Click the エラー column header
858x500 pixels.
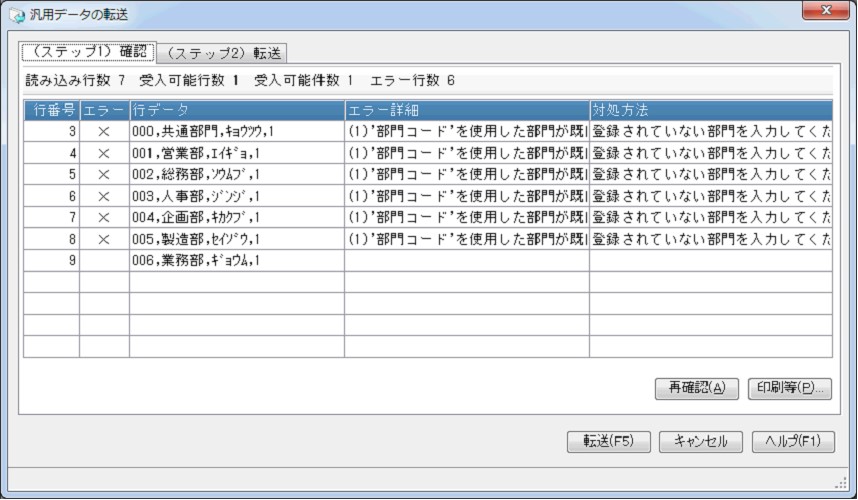coord(103,109)
